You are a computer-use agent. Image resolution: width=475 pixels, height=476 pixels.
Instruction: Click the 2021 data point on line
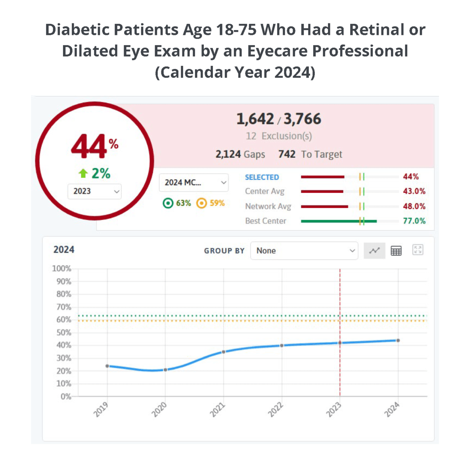(224, 352)
